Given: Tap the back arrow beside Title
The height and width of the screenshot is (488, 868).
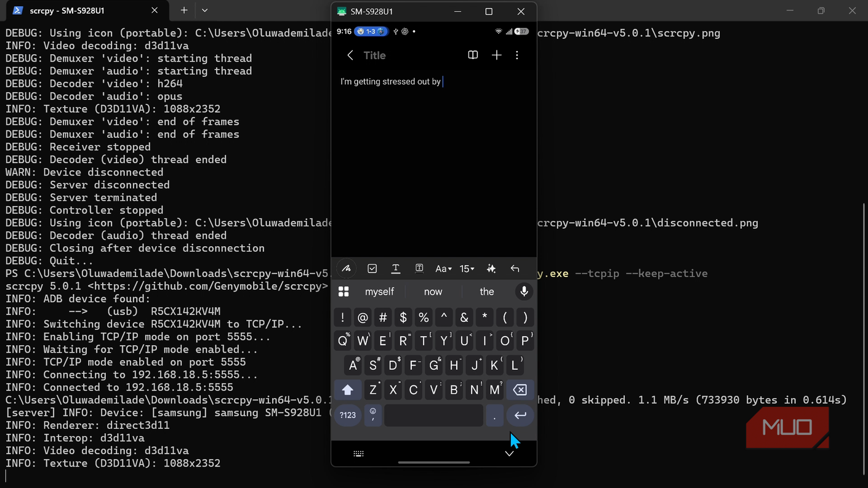Looking at the screenshot, I should (x=350, y=55).
